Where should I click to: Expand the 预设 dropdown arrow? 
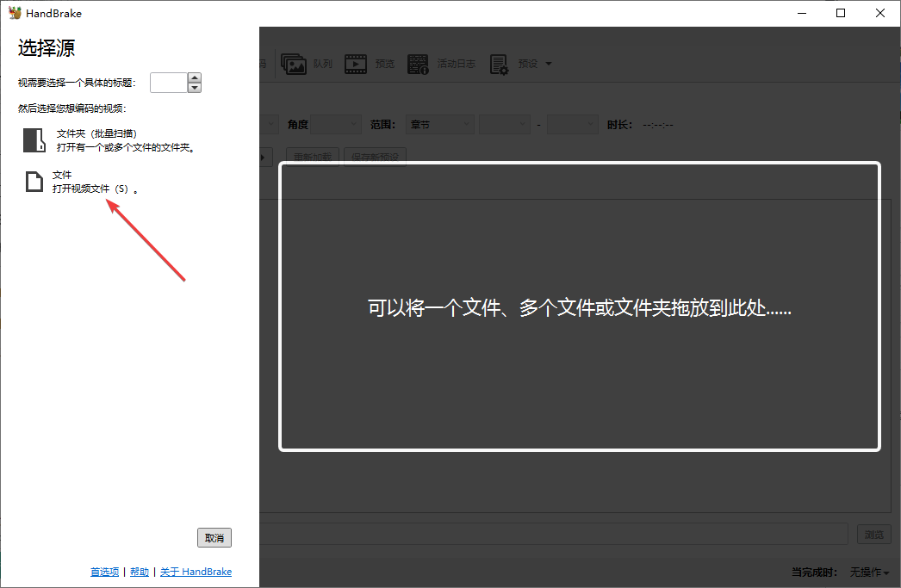(546, 63)
